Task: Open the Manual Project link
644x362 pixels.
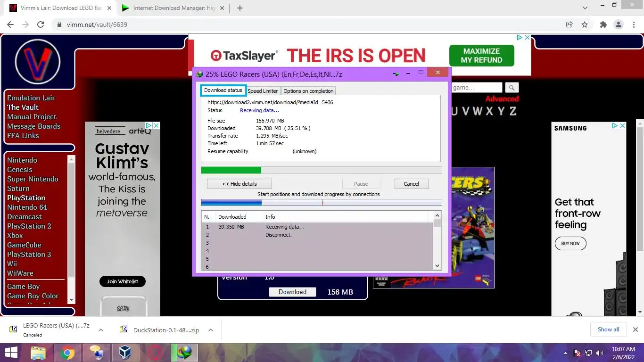Action: pos(32,117)
